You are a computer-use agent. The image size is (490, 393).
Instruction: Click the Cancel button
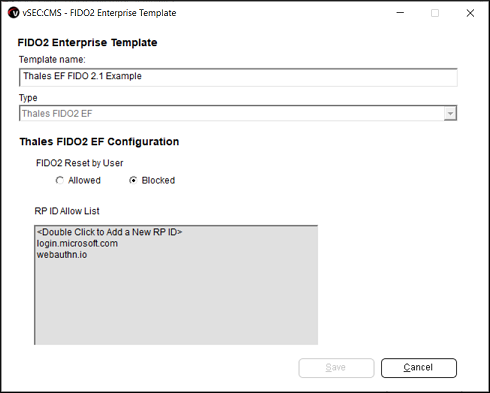419,368
